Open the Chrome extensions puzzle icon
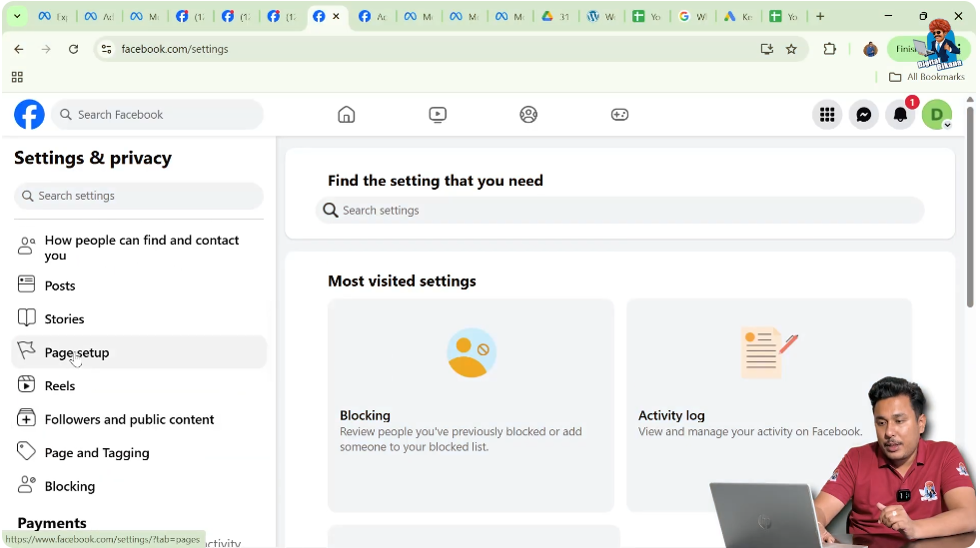The height and width of the screenshot is (548, 980). (829, 49)
